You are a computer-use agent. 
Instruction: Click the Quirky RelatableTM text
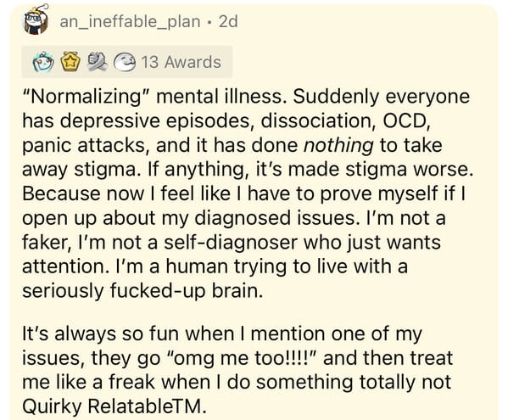click(x=112, y=406)
